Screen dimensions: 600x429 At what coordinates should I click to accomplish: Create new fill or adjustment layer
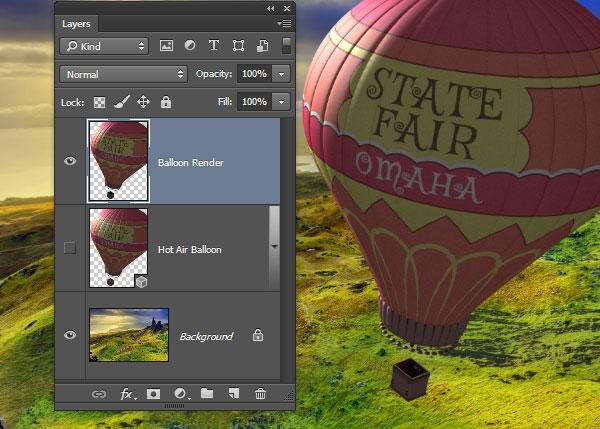click(x=181, y=394)
